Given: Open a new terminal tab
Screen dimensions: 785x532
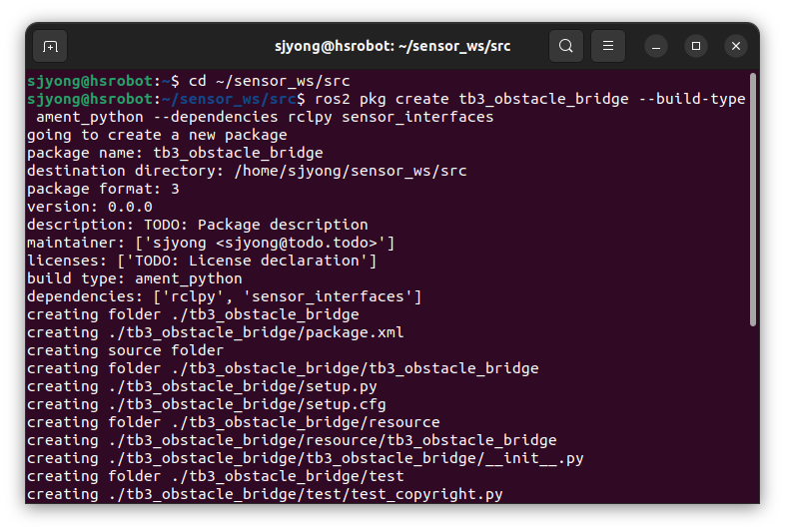Looking at the screenshot, I should pos(50,46).
